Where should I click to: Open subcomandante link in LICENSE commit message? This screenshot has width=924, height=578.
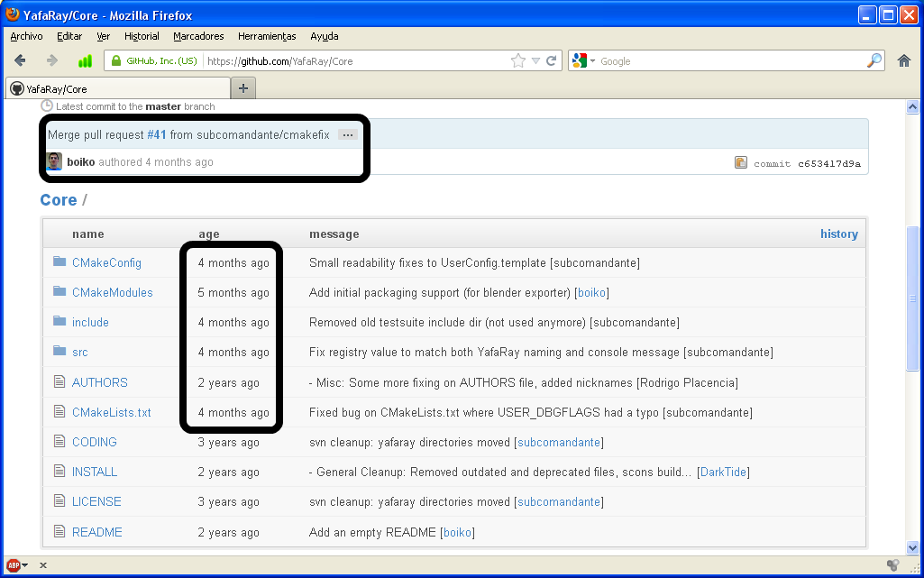(559, 501)
